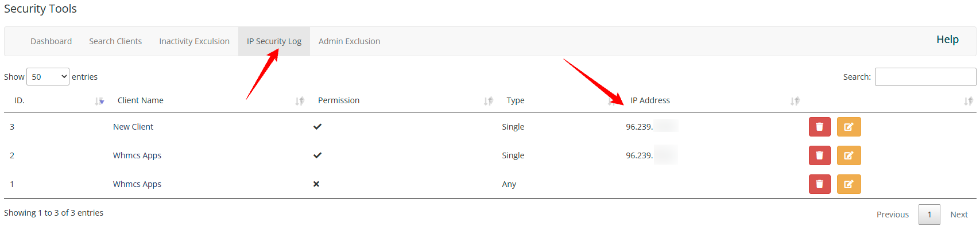Go to the Next page

959,215
